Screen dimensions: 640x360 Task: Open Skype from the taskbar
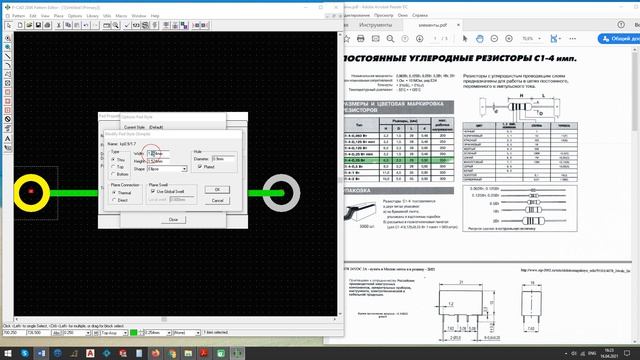pos(25,353)
